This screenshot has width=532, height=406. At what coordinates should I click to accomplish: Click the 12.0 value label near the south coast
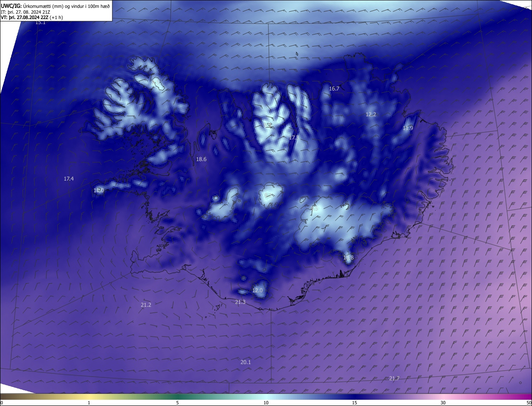click(257, 291)
